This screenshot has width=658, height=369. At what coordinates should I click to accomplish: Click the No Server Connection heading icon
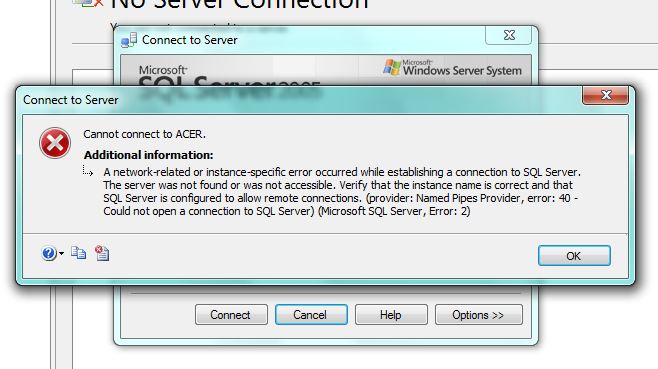(89, 3)
